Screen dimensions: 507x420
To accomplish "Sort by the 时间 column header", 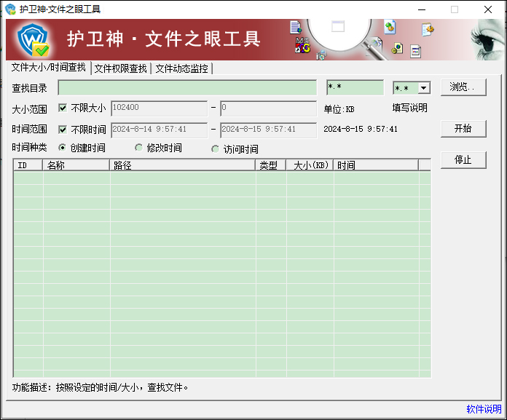I will (x=376, y=165).
